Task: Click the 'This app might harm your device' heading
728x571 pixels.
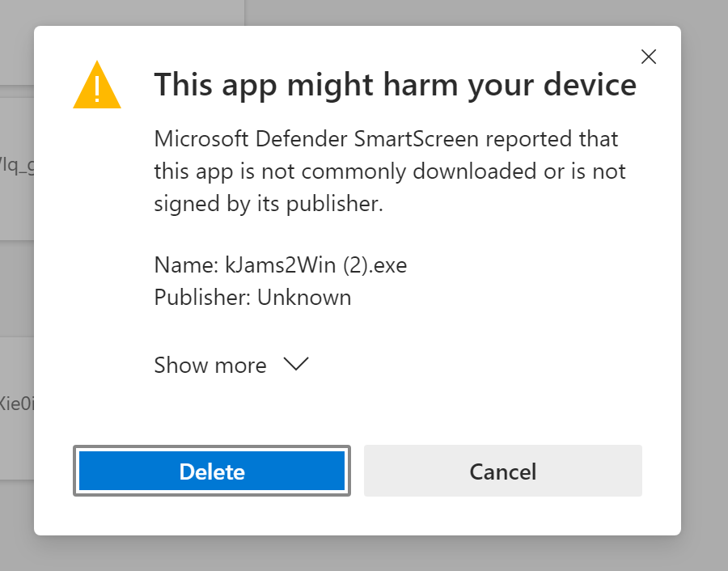Action: click(395, 85)
